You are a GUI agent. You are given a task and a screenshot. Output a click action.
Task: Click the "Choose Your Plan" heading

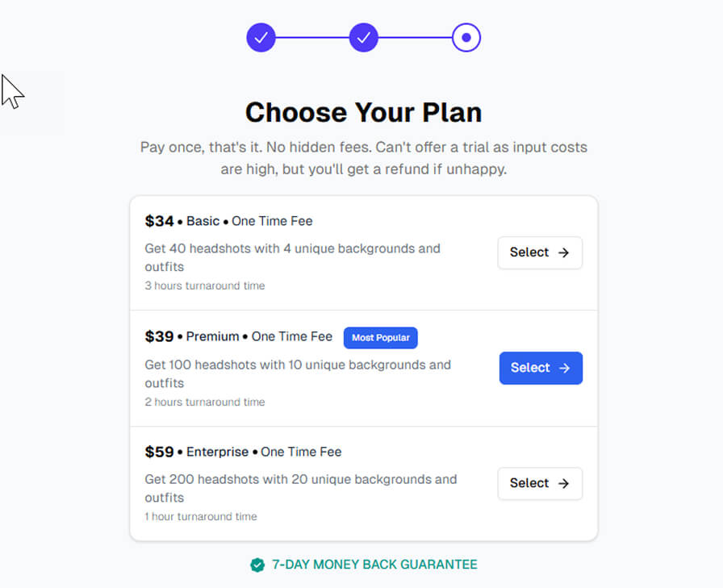[x=363, y=112]
